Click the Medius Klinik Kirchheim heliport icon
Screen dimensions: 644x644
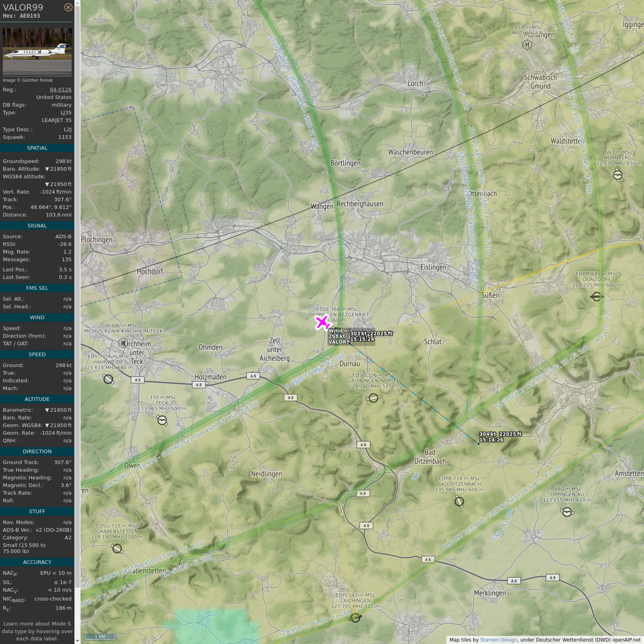coord(123,343)
